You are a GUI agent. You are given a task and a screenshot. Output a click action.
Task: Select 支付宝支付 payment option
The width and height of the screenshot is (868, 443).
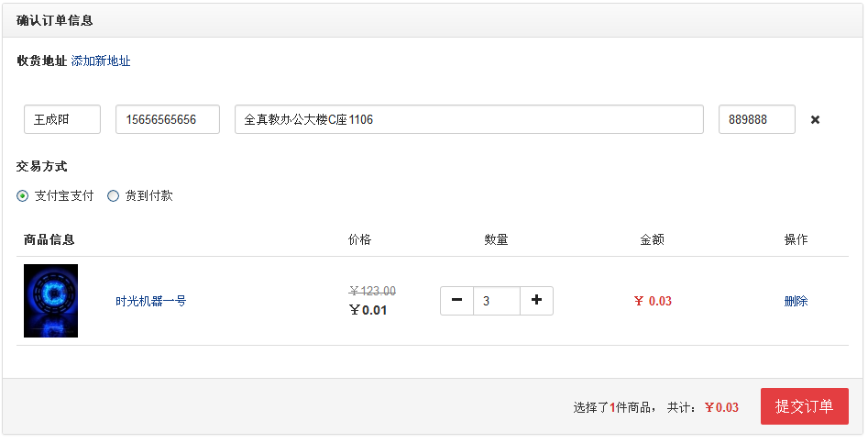23,195
